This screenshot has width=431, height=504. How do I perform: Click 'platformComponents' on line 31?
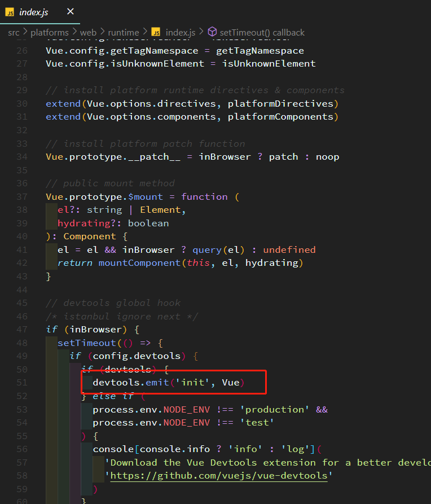[280, 117]
